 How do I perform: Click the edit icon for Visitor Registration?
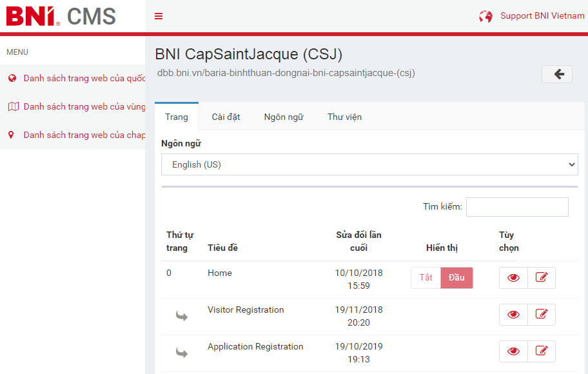542,314
